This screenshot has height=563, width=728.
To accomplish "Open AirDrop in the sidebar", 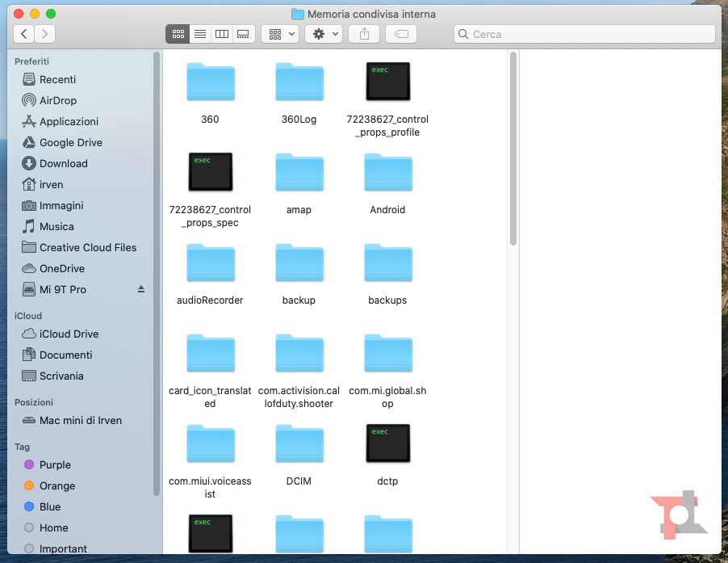I will [57, 100].
